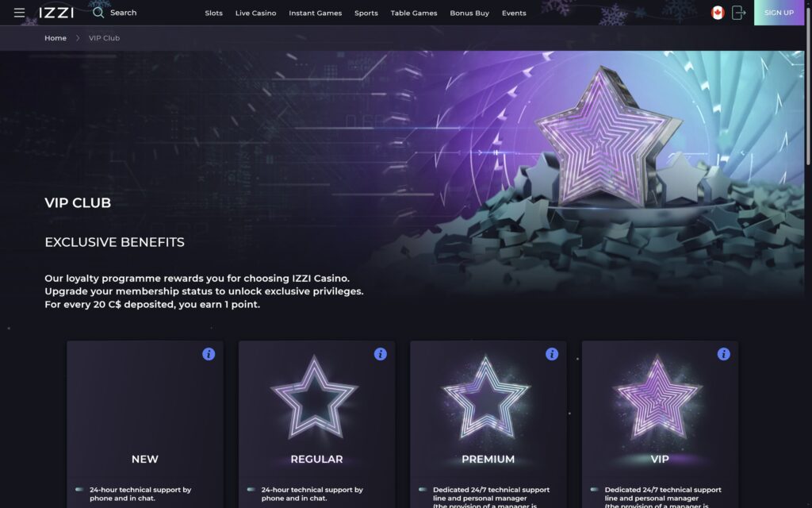The width and height of the screenshot is (812, 508).
Task: Open info icon on REGULAR card
Action: pos(380,354)
